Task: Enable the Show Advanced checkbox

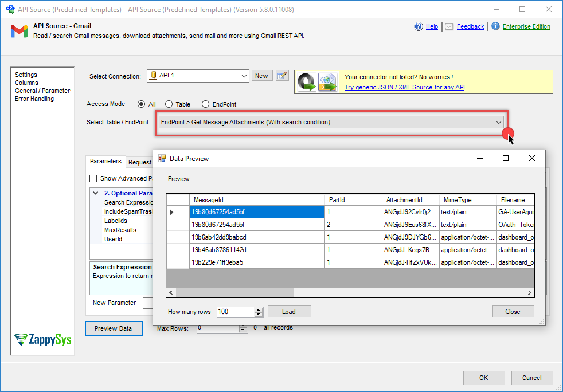Action: pos(93,178)
